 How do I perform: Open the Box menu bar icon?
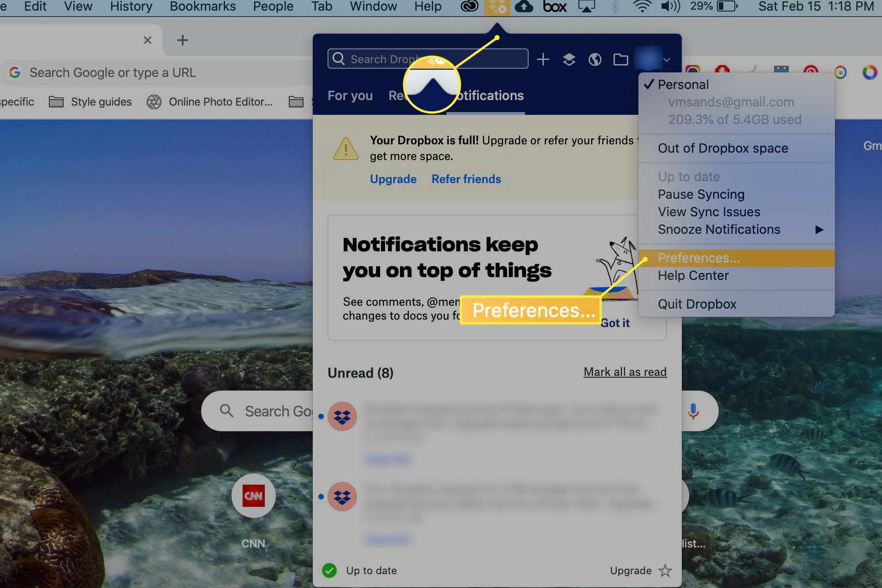click(554, 6)
